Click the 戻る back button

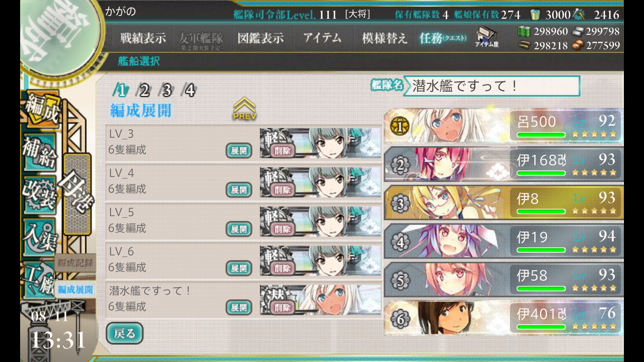(124, 333)
